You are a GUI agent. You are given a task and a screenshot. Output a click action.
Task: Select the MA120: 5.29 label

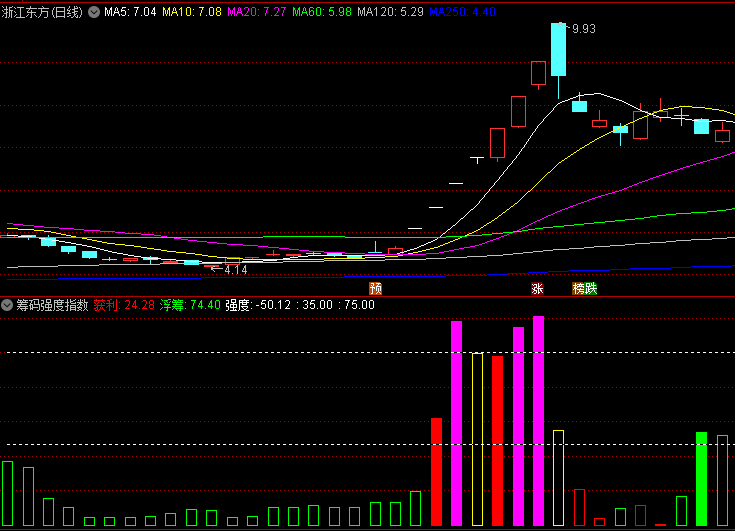pos(390,12)
